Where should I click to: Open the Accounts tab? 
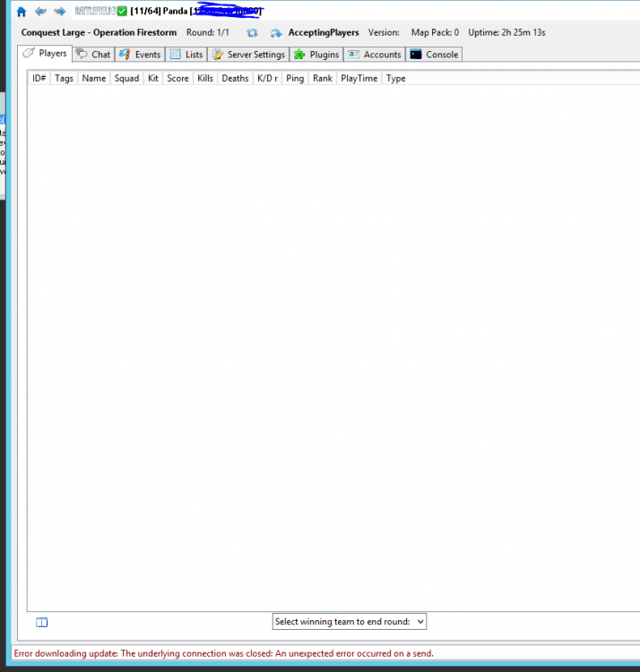point(375,55)
